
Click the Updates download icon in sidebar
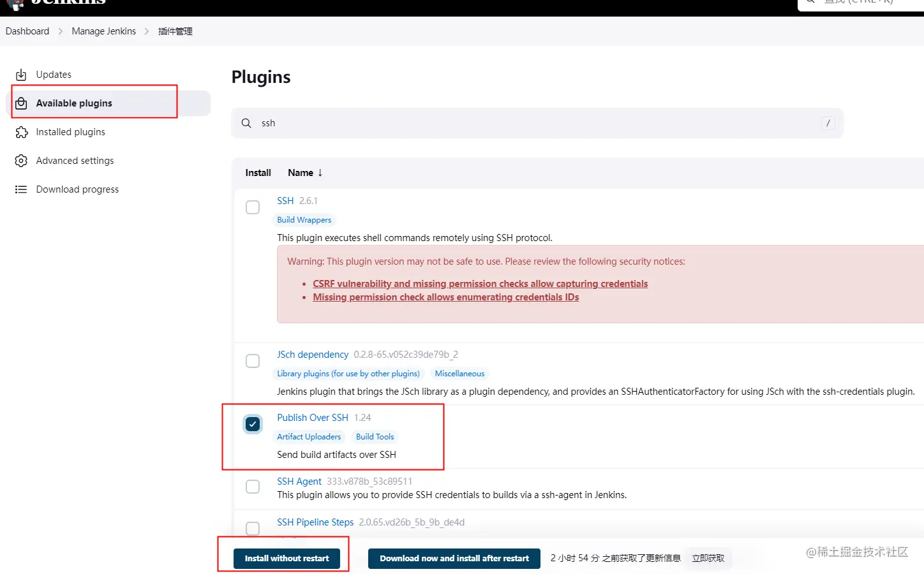pyautogui.click(x=21, y=75)
